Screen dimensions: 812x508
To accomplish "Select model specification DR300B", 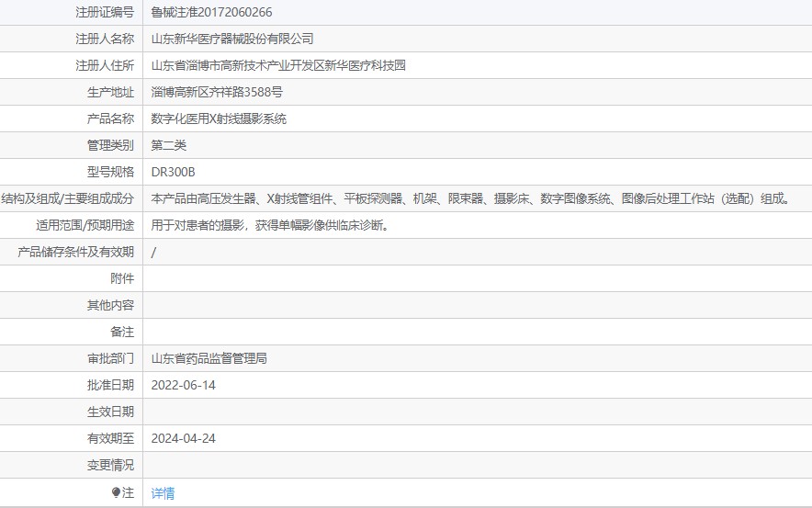I will click(173, 172).
